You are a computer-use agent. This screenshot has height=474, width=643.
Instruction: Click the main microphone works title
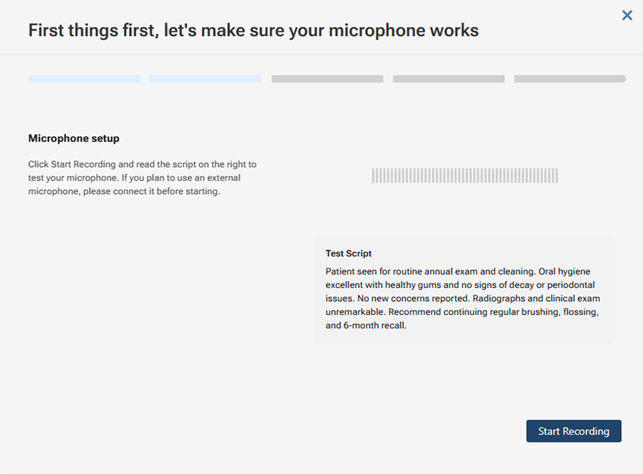click(253, 30)
